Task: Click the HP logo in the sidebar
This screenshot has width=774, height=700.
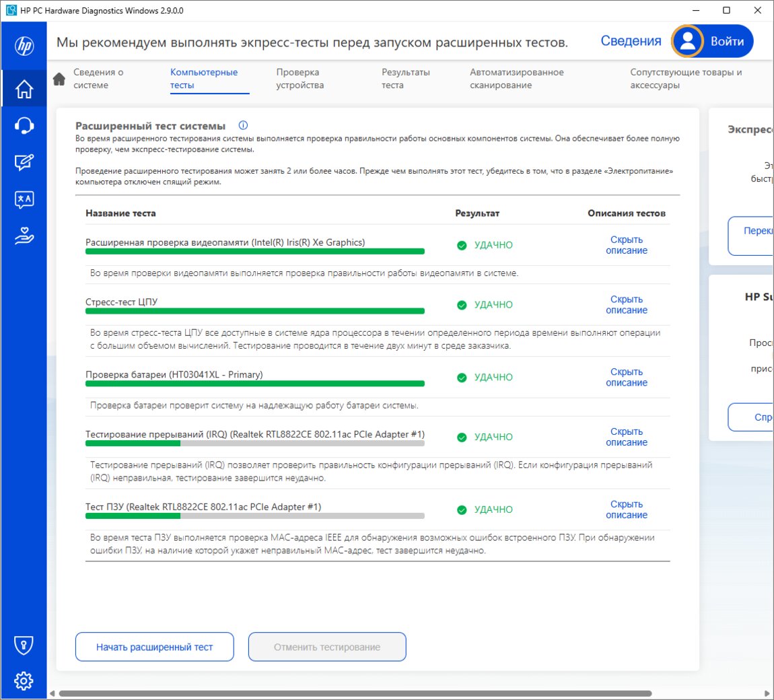Action: tap(24, 46)
